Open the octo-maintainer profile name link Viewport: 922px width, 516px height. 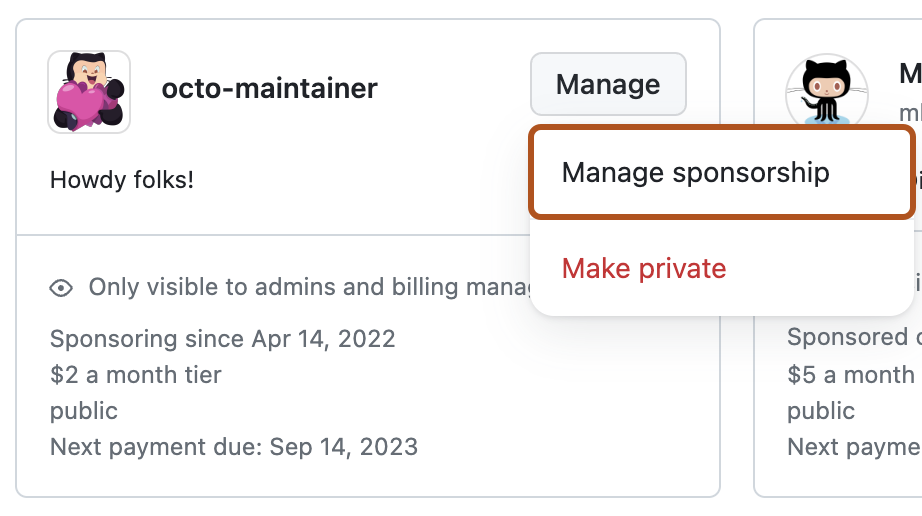(269, 88)
